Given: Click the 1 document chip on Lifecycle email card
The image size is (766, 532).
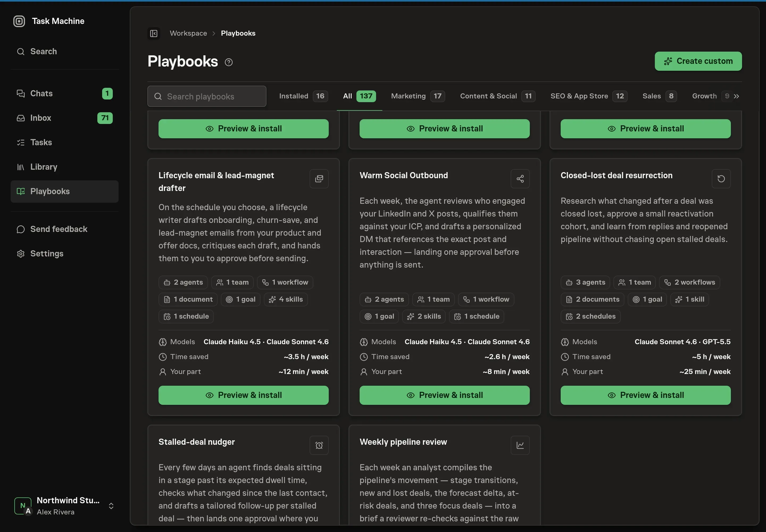Looking at the screenshot, I should pyautogui.click(x=188, y=300).
